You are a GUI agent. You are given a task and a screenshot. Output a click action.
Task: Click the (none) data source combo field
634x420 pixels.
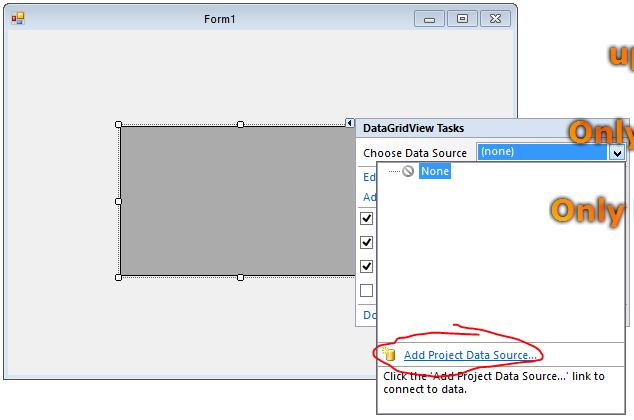click(x=542, y=152)
